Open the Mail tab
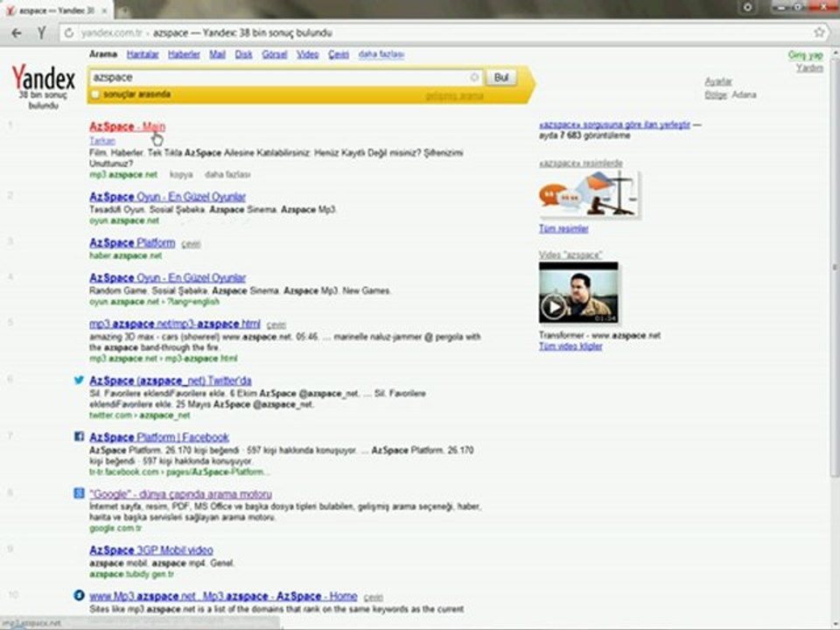 (217, 54)
